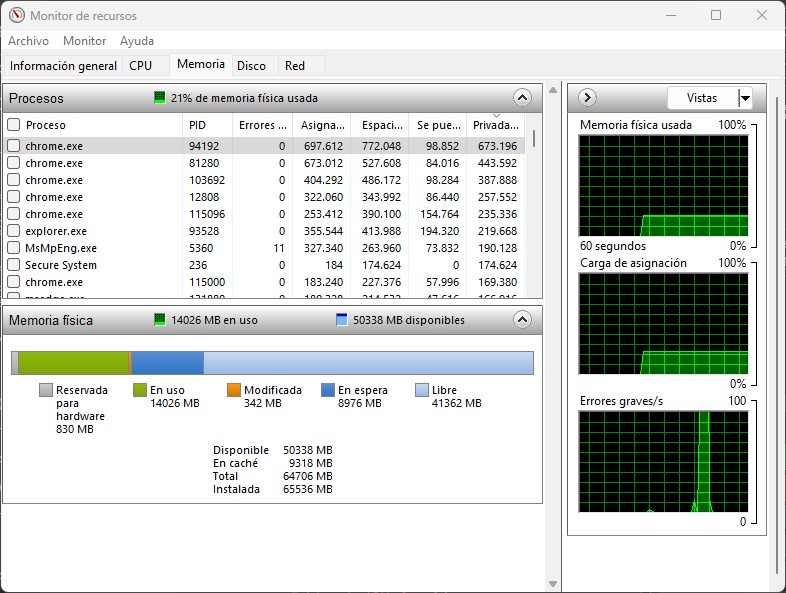Click the Vistas button
The image size is (786, 593).
coord(703,98)
